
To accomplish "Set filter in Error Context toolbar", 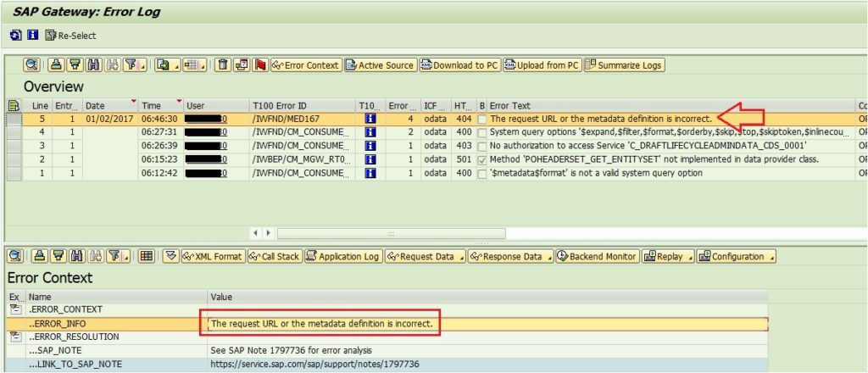I will 114,256.
